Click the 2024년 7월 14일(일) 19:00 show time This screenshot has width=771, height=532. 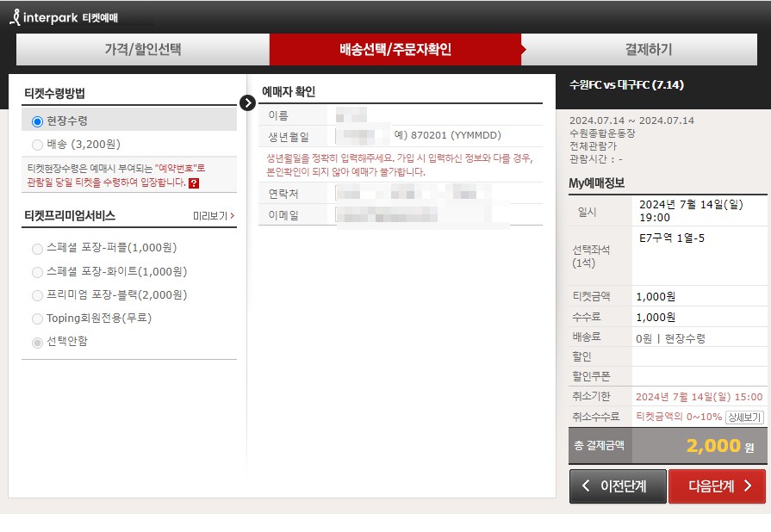click(x=692, y=211)
